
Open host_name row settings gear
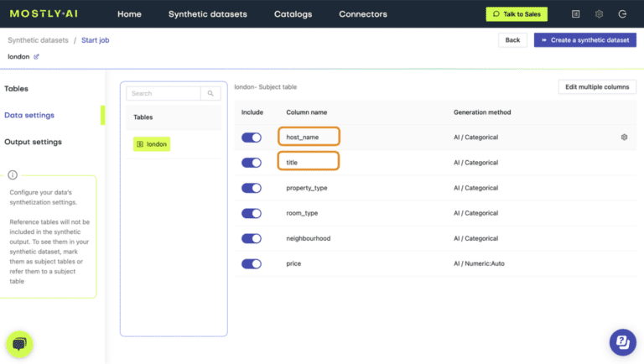624,138
